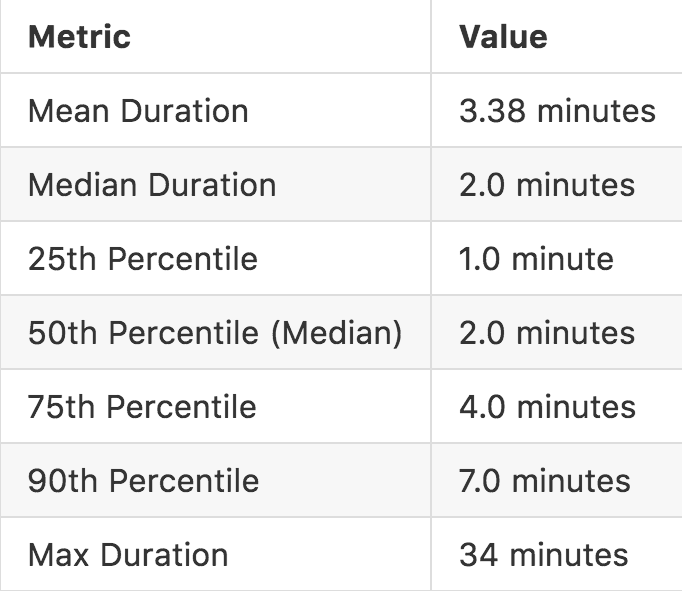
Task: Select the 50th Percentile (Median) label
Action: tap(215, 333)
